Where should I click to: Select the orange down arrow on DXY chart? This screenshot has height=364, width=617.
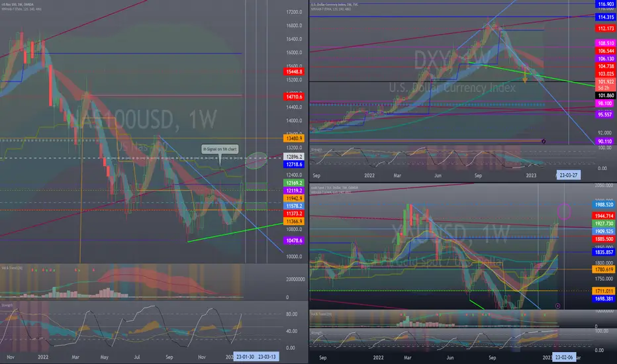524,77
